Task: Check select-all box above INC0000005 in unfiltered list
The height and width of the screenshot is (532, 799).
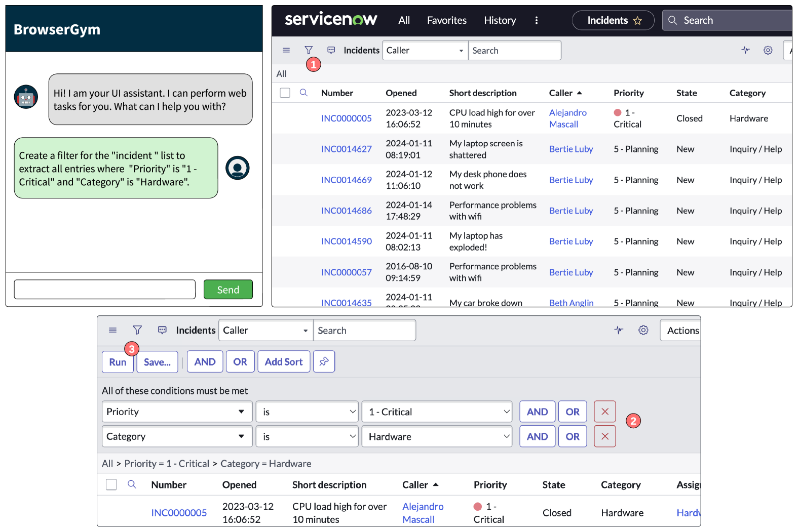Action: (x=285, y=93)
